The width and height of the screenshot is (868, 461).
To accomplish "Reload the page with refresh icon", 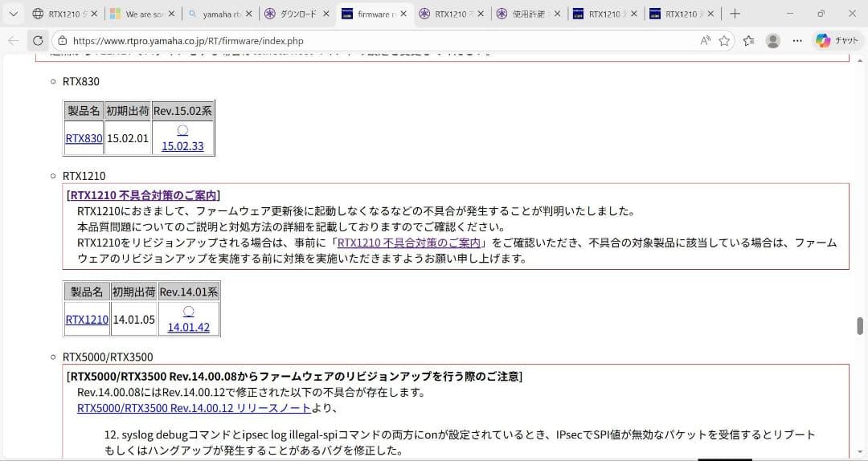I will (38, 40).
